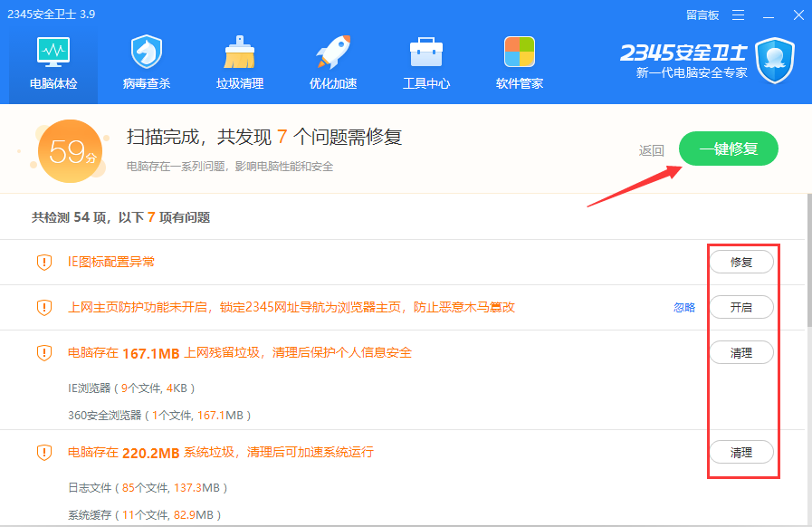Open the 优化加速 rocket icon

[333, 52]
